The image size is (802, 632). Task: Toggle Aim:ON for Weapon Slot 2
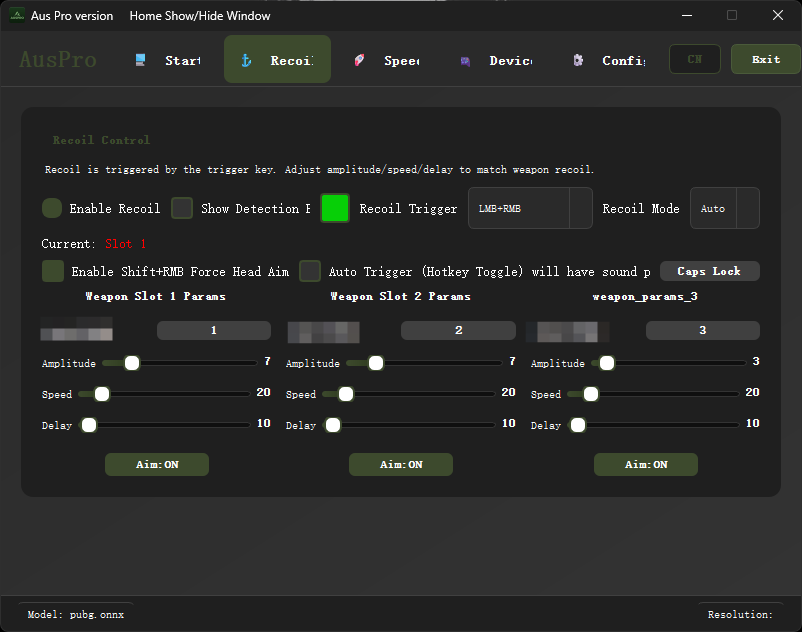pyautogui.click(x=401, y=464)
